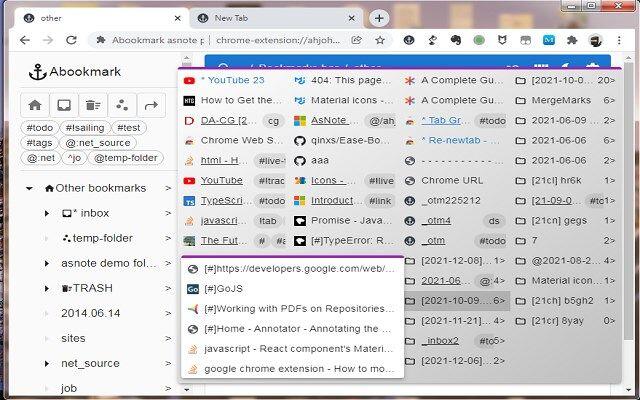Click the forward arrow icon button in sidebar

pos(151,104)
